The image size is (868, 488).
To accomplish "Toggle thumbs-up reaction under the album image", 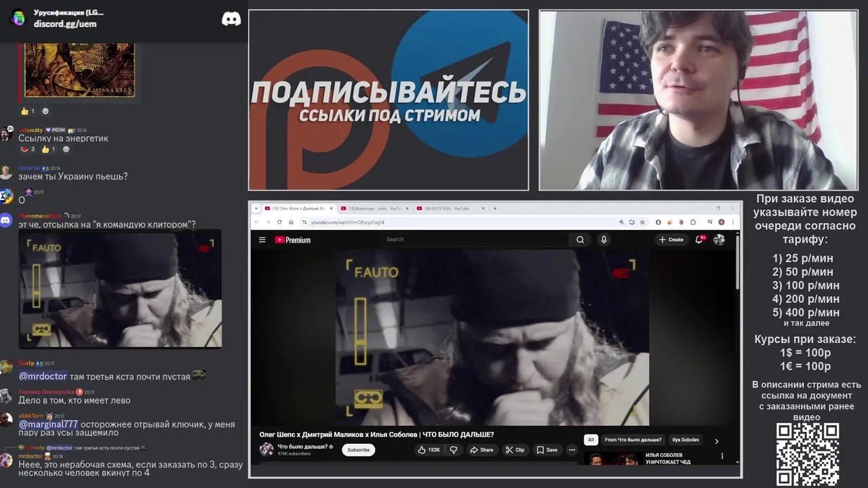I will [28, 111].
